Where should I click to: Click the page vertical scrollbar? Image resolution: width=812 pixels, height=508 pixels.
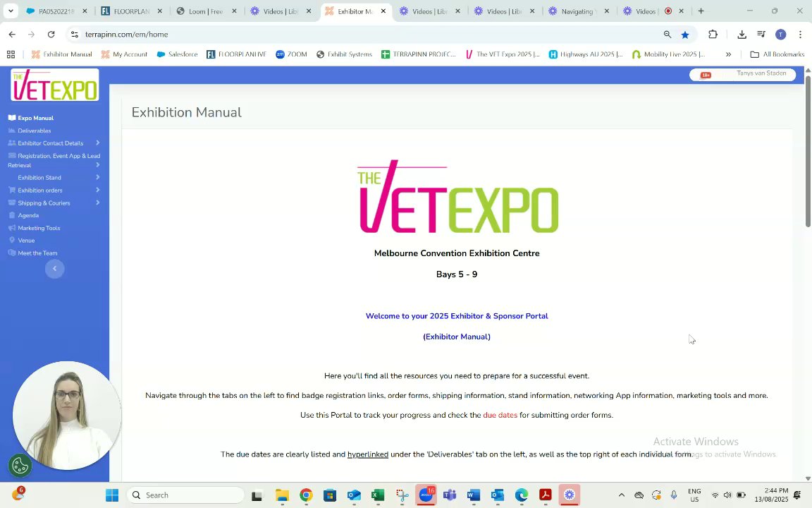808,151
